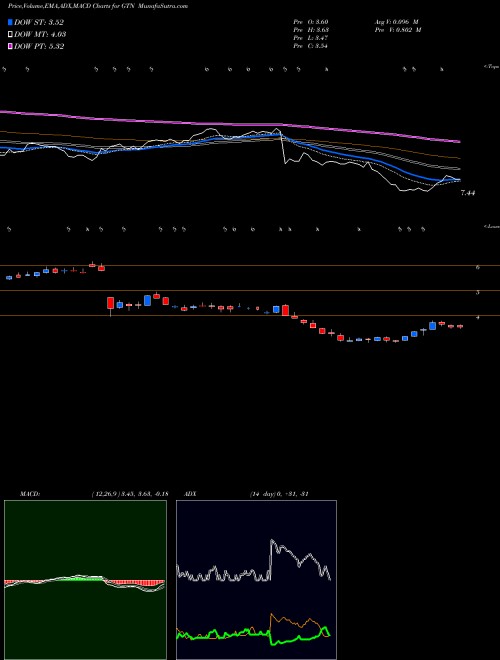The width and height of the screenshot is (500, 660).
Task: Select the 'DOW PT: 5.32' legend label
Action: point(39,47)
